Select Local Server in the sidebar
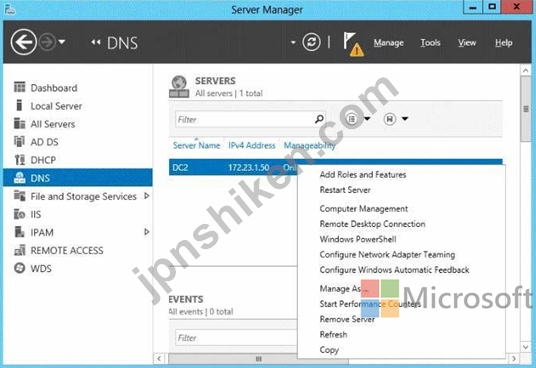The image size is (536, 368). click(56, 106)
